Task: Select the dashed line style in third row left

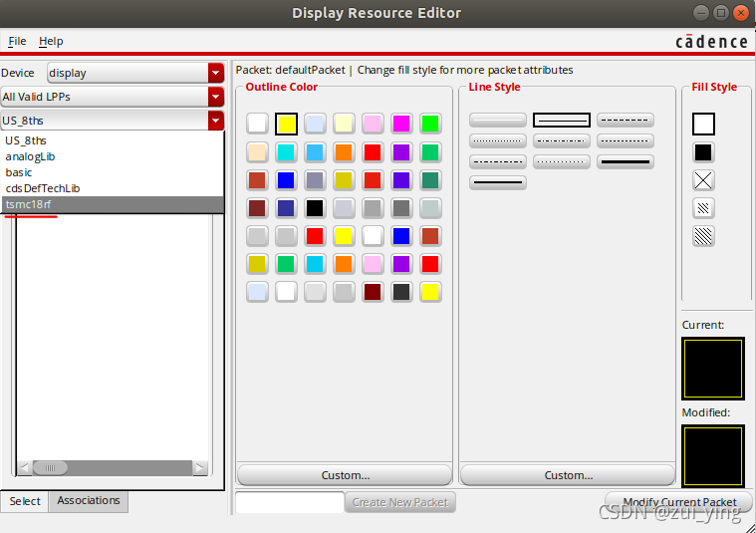Action: coord(498,161)
